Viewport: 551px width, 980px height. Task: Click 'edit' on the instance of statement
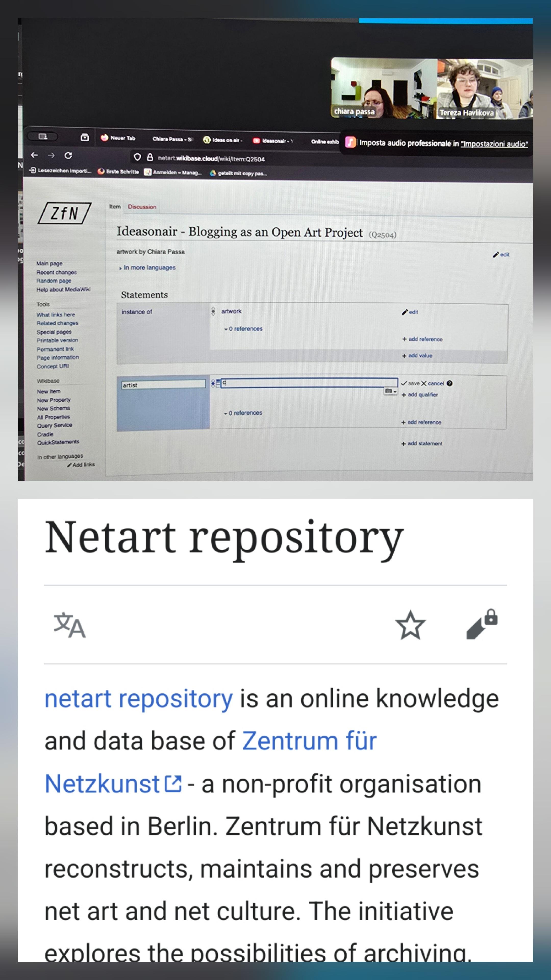(410, 312)
